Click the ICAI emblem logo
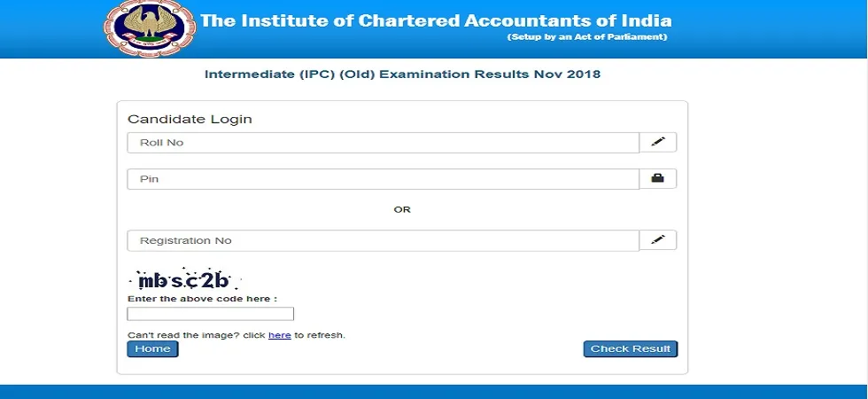This screenshot has width=868, height=399. pos(150,27)
